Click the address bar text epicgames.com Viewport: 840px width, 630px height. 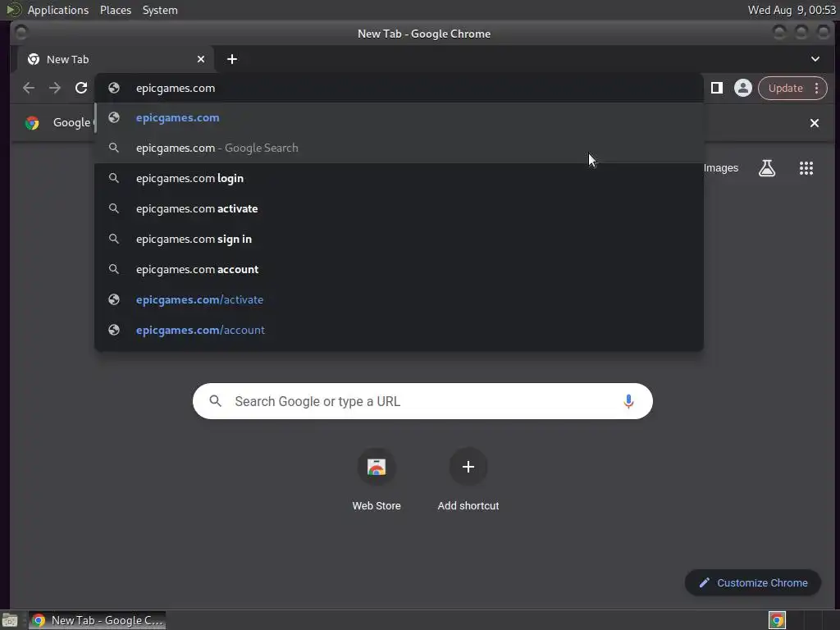pyautogui.click(x=176, y=88)
